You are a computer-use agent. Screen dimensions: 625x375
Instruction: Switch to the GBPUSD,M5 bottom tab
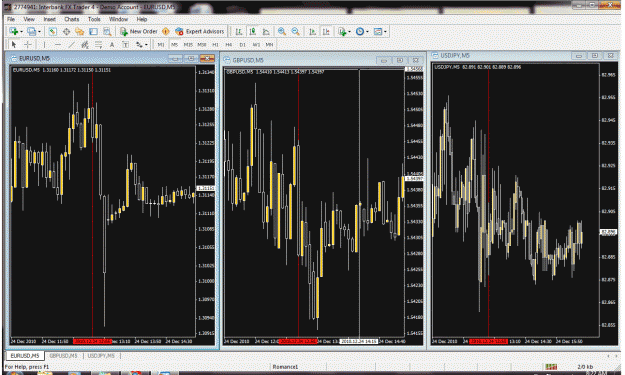[63, 355]
